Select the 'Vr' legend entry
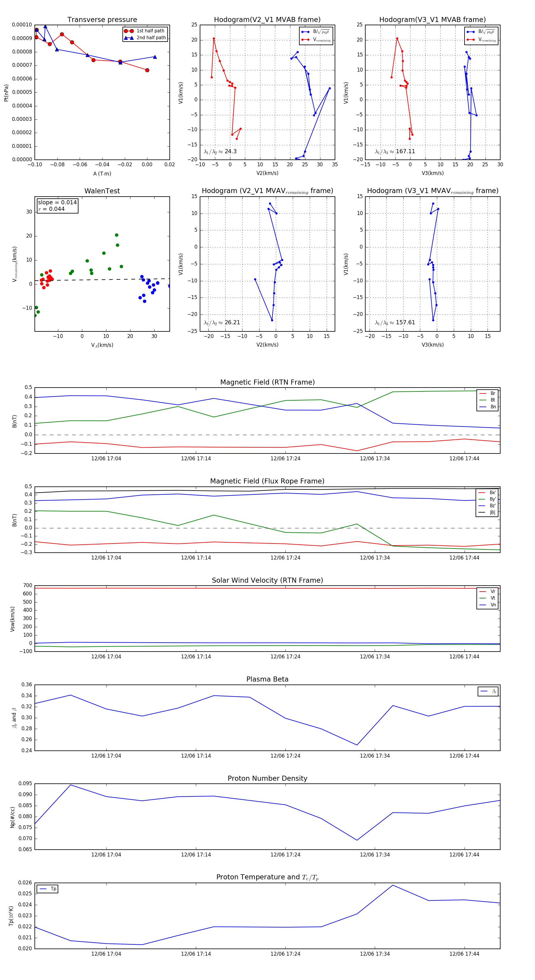Screen dimensions: 535x980 pos(487,591)
